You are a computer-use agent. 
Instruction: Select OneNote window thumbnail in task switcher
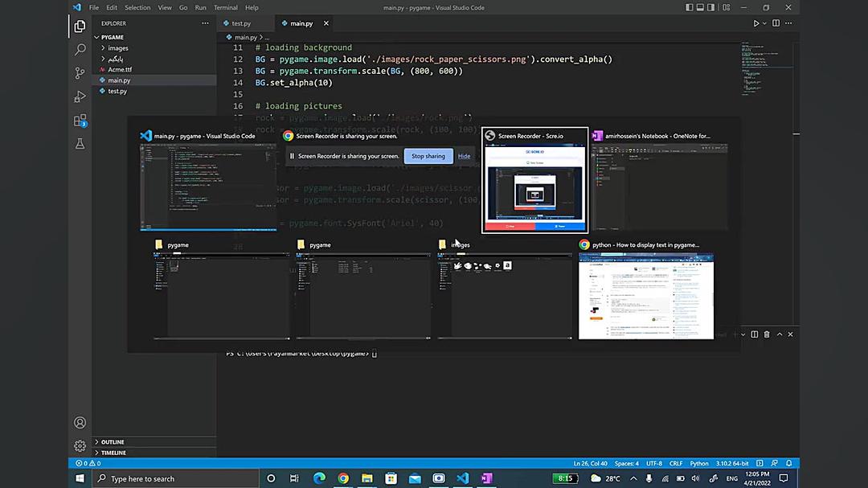(659, 187)
